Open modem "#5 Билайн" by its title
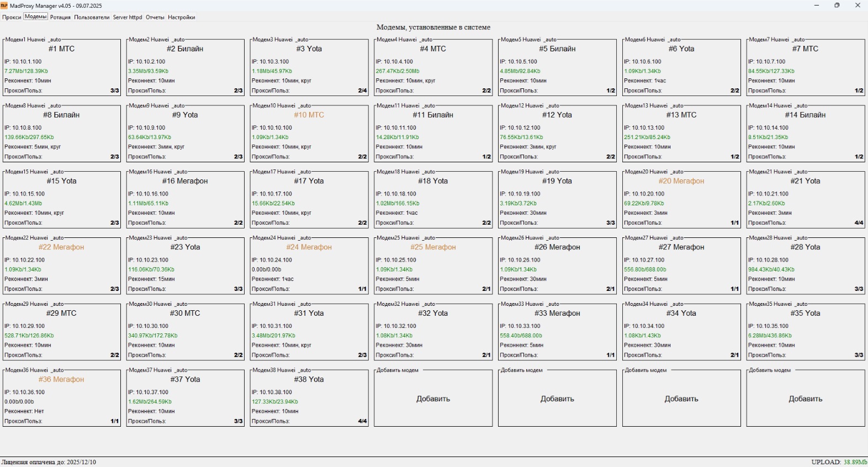The height and width of the screenshot is (467, 868). (557, 49)
